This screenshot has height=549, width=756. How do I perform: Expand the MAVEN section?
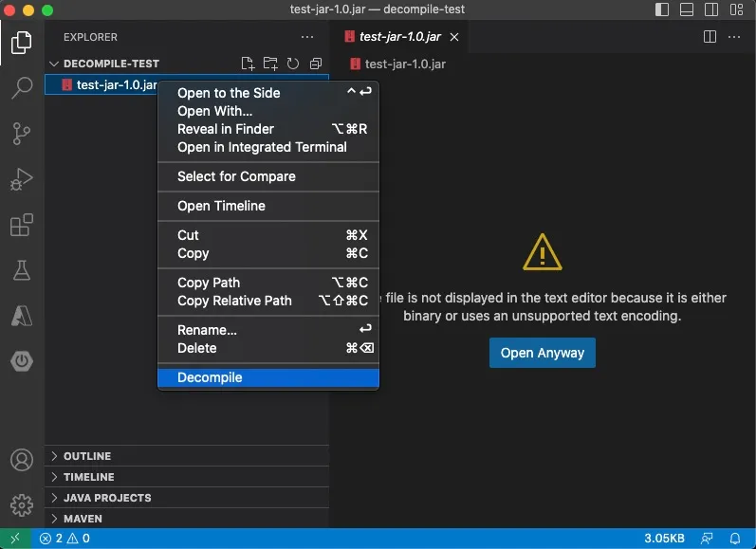(x=187, y=519)
